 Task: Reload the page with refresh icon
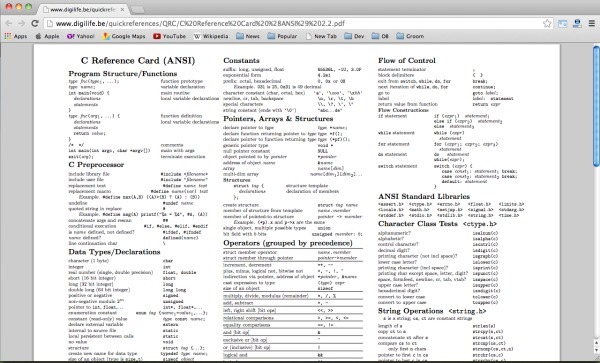coord(35,23)
